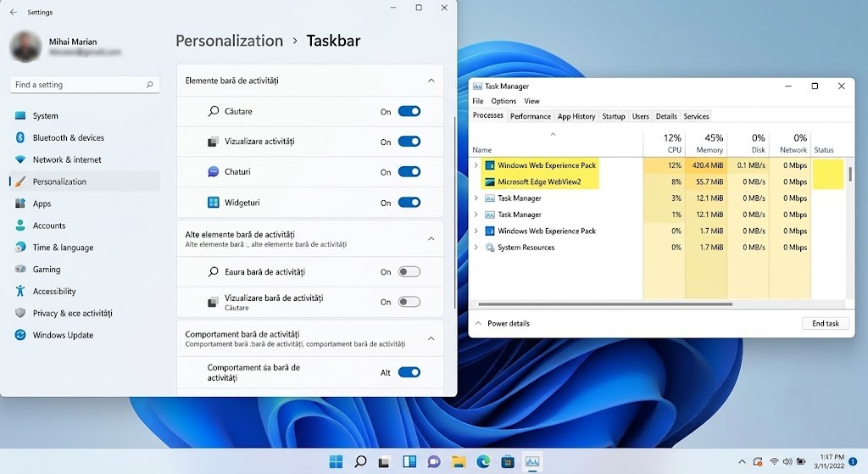This screenshot has width=868, height=474.
Task: Open Mihai Marian account profile
Action: [66, 46]
